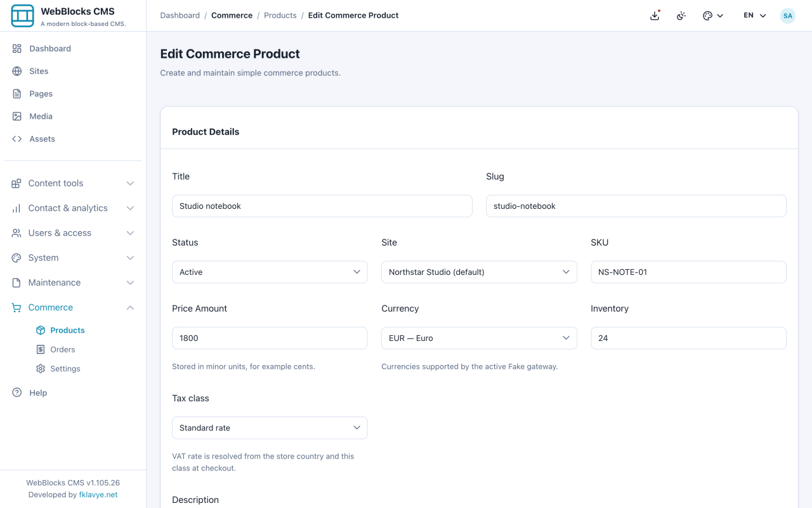Open commerce Settings gear icon
812x508 pixels.
pos(41,368)
